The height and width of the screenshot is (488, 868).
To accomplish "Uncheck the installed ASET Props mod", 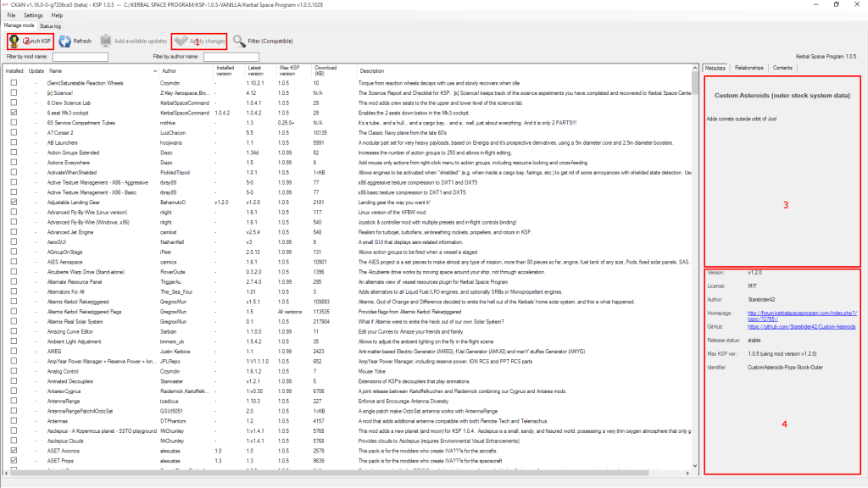I will pos(14,461).
